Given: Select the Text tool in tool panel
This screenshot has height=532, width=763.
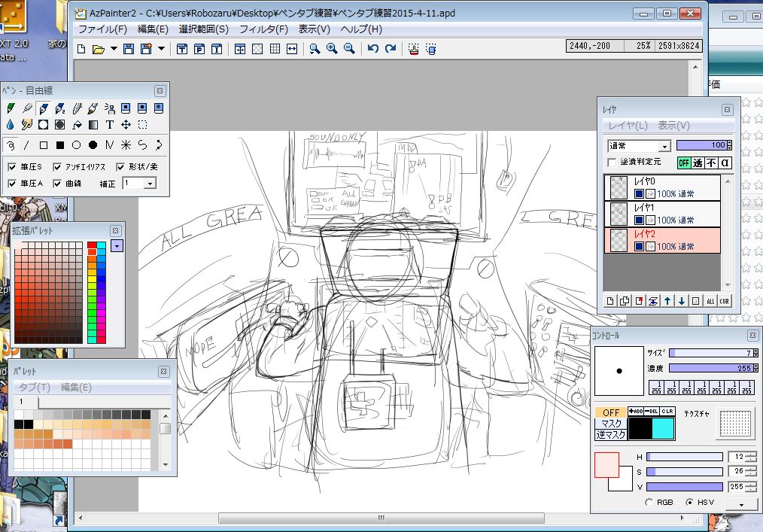Looking at the screenshot, I should click(x=110, y=125).
